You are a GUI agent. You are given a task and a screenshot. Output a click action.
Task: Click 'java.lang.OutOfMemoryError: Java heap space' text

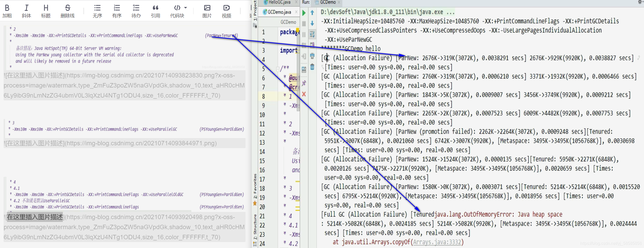(x=498, y=214)
